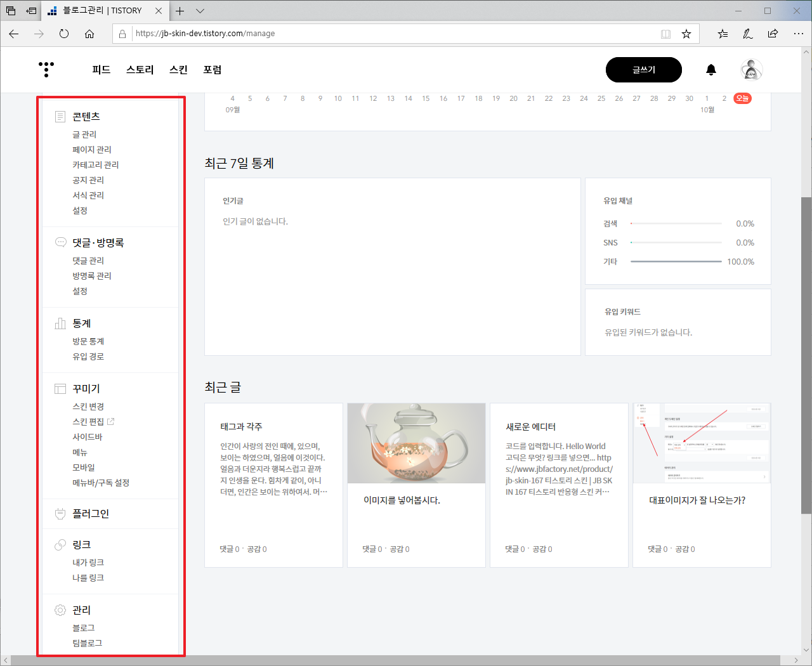Viewport: 812px width, 666px height.
Task: Open 방명록 관리 in sidebar
Action: 92,276
